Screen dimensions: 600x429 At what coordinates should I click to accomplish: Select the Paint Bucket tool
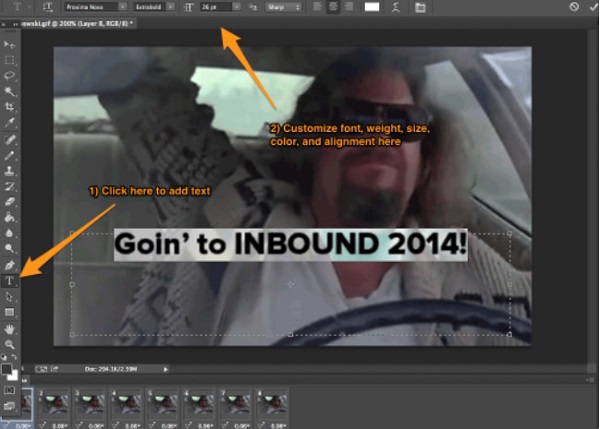9,217
